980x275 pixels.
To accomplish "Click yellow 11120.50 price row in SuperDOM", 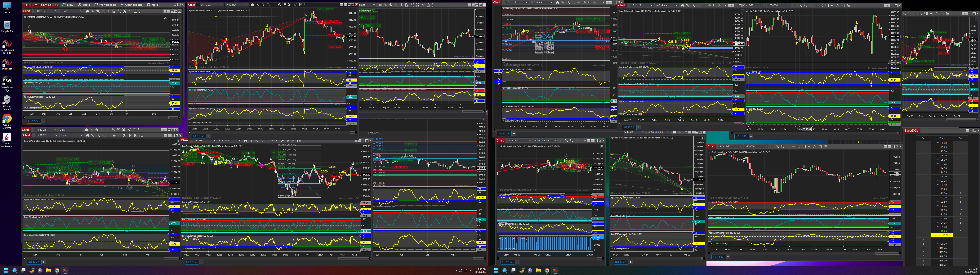I will coord(942,235).
